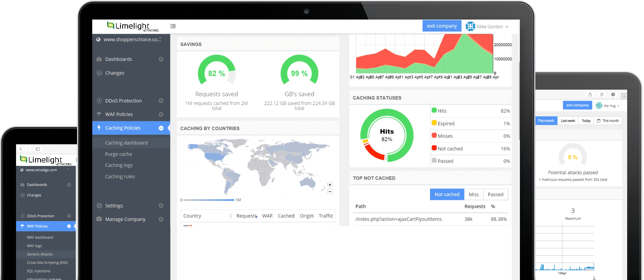Image resolution: width=644 pixels, height=280 pixels.
Task: Switch to the Miss tab
Action: click(x=473, y=194)
